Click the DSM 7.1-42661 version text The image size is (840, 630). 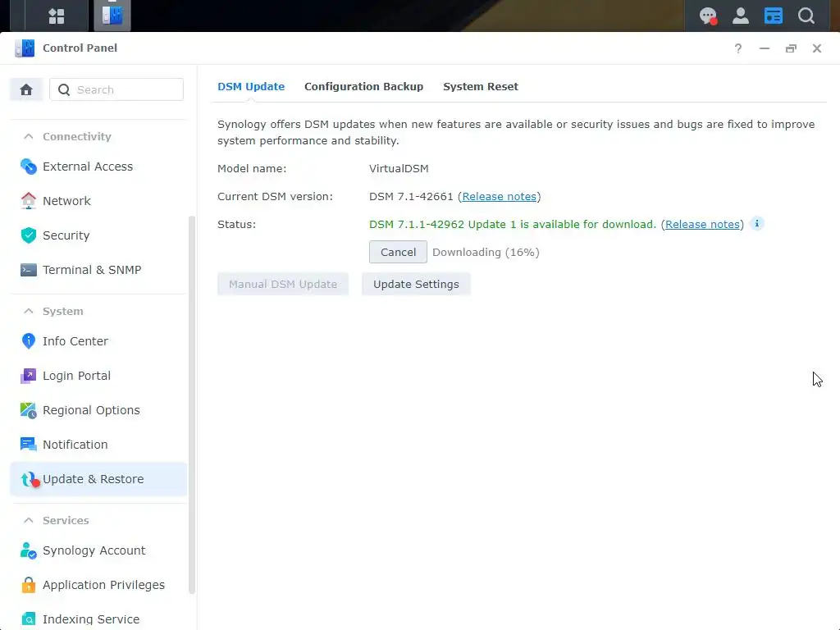pos(411,197)
